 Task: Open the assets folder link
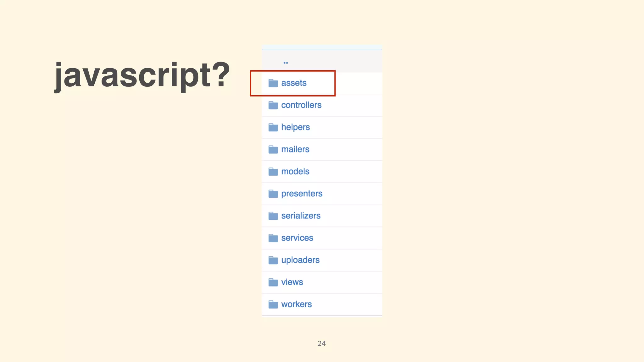[x=294, y=83]
